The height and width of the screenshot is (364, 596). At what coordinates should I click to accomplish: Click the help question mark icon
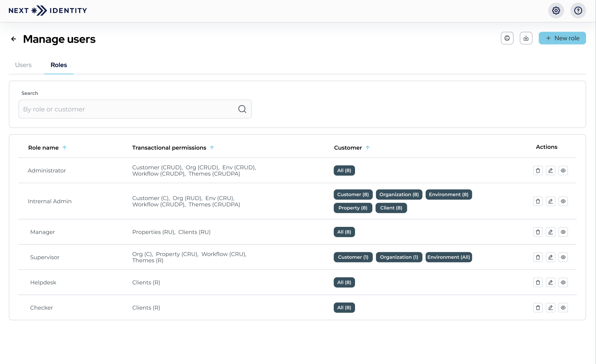[578, 11]
